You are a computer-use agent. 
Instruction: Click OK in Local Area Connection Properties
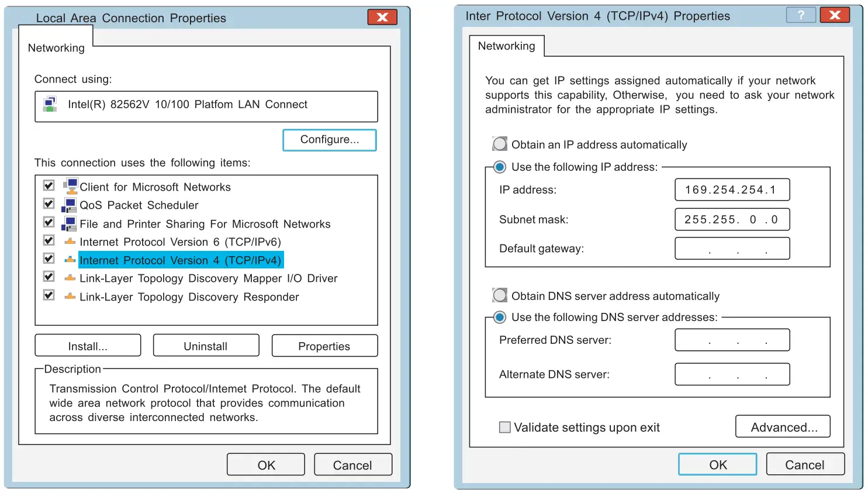(x=266, y=464)
